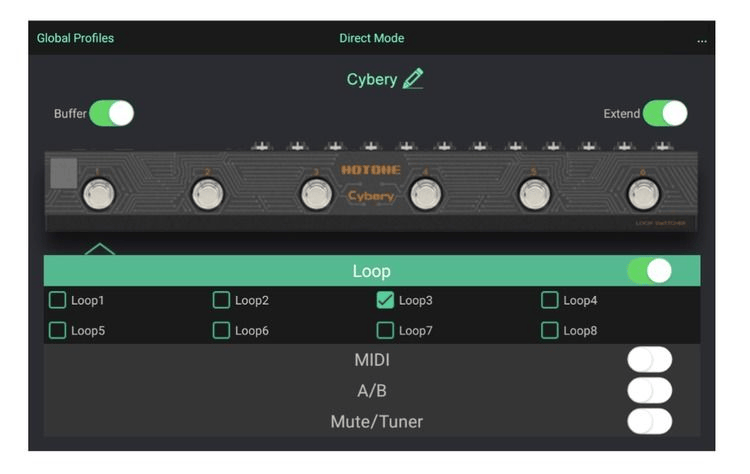Select footswitch 1 on the pedal

coord(99,194)
